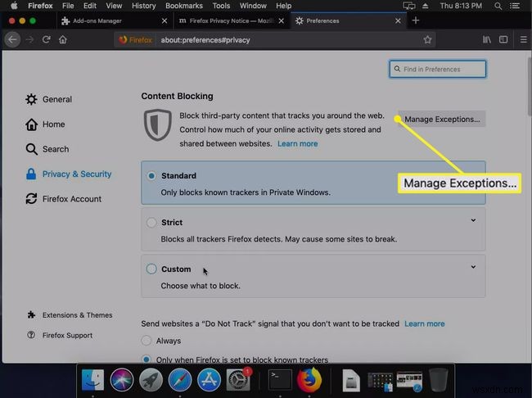Open the Tools menu
This screenshot has height=398, width=532.
tap(221, 6)
